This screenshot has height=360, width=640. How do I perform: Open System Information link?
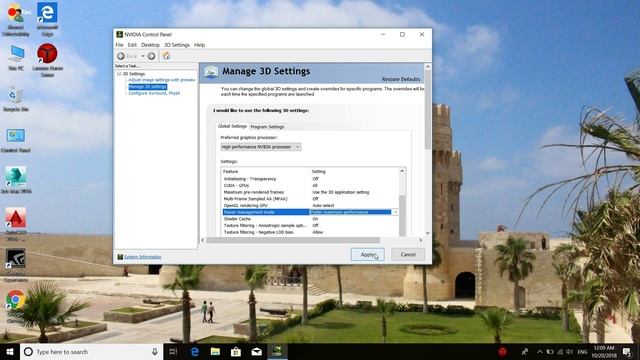142,257
